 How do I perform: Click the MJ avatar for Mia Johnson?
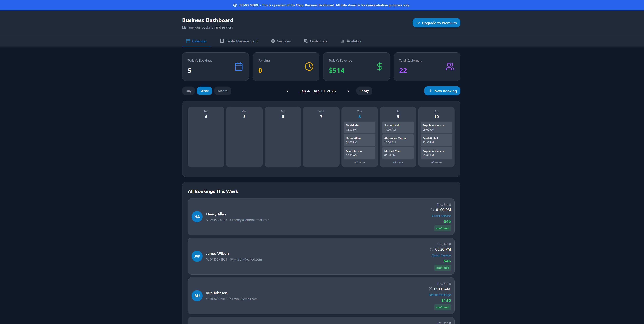(x=197, y=296)
